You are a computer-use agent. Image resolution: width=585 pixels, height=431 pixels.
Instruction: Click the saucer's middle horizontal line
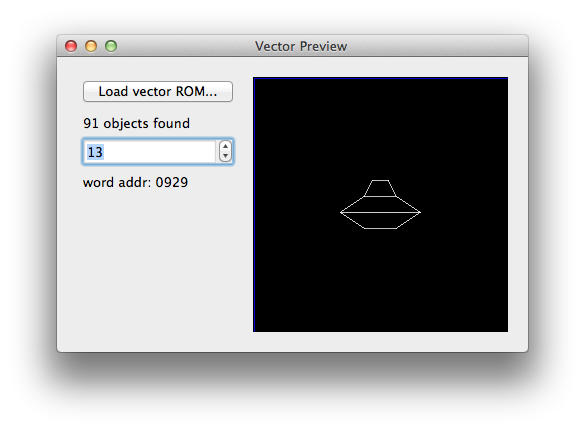coord(380,212)
